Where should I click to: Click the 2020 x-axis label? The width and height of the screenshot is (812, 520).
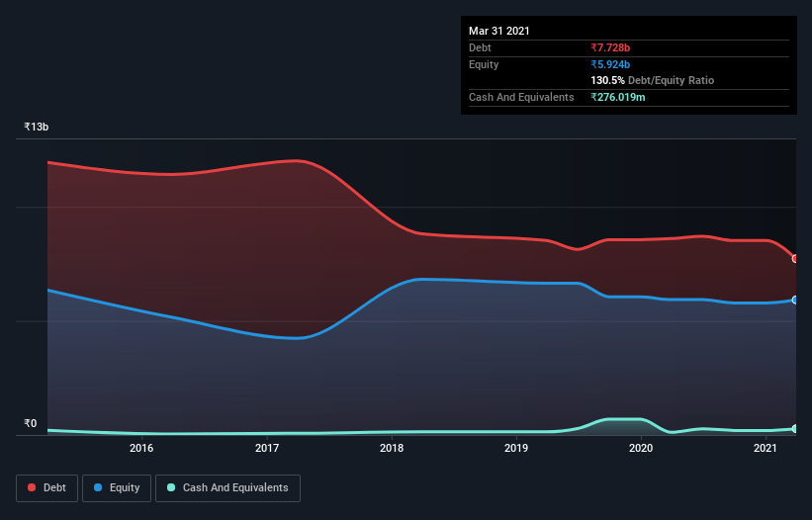click(x=641, y=448)
